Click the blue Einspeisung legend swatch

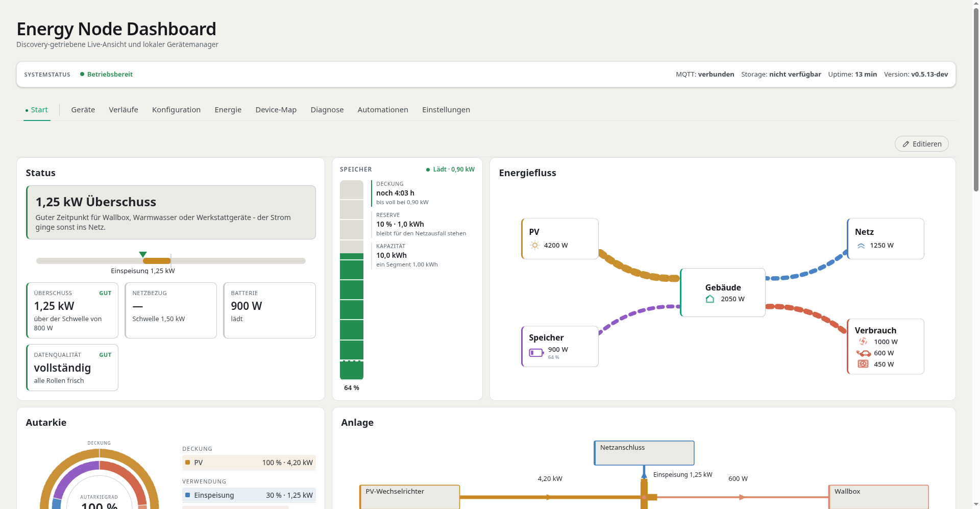point(188,495)
